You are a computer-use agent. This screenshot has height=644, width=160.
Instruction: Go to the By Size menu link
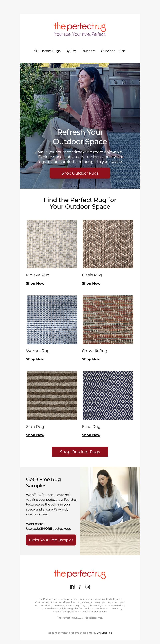click(x=71, y=51)
